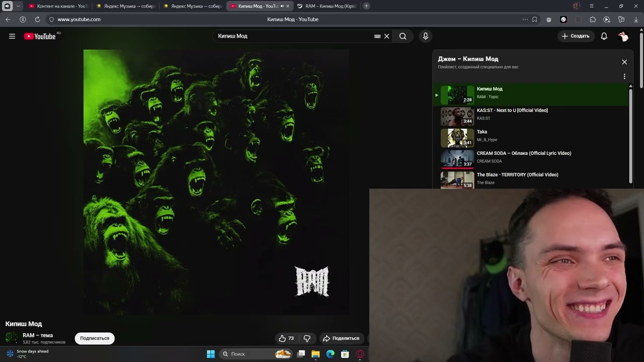Open the black round extension icon
Screen dimensions: 644x362
[x=563, y=20]
